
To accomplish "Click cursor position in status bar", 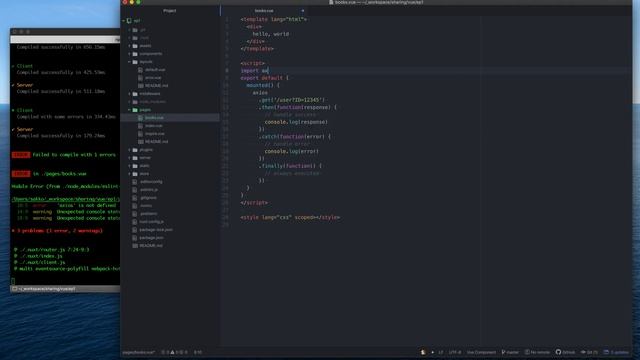I will coord(198,352).
